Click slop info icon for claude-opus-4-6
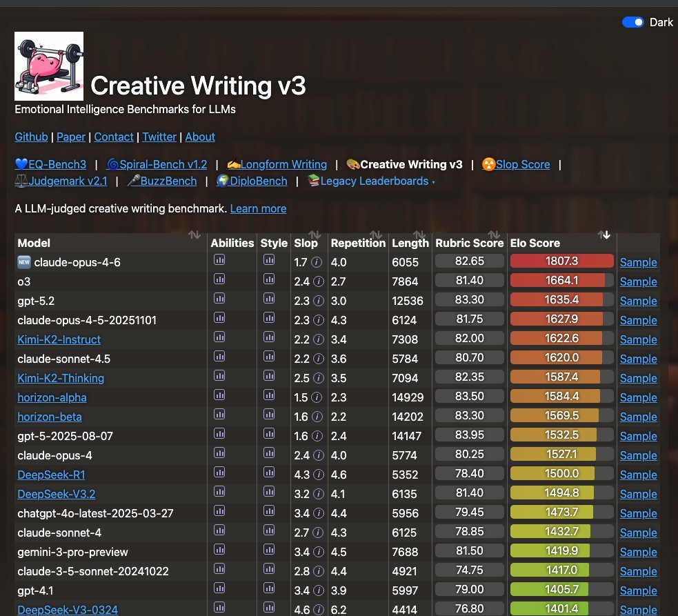Image resolution: width=678 pixels, height=616 pixels. [317, 262]
